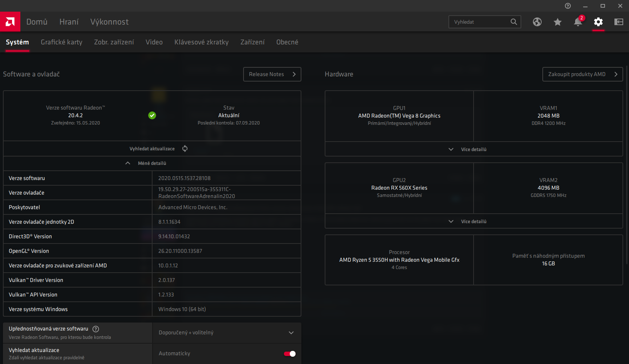Switch to Zobr. zařízení tab

[x=114, y=42]
